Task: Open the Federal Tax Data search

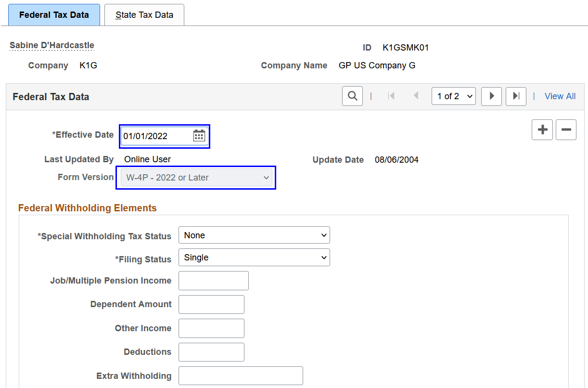Action: 352,96
